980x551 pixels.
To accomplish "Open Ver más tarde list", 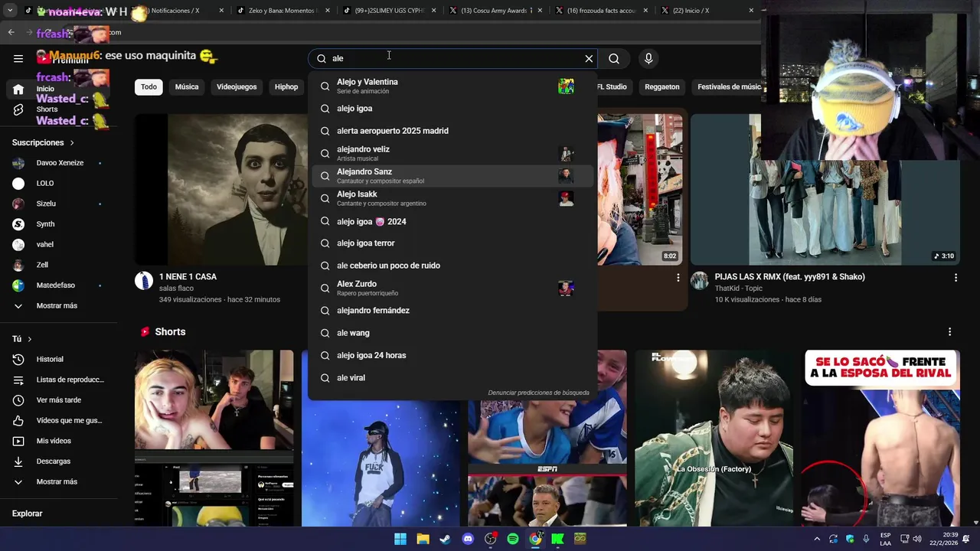I will click(58, 400).
